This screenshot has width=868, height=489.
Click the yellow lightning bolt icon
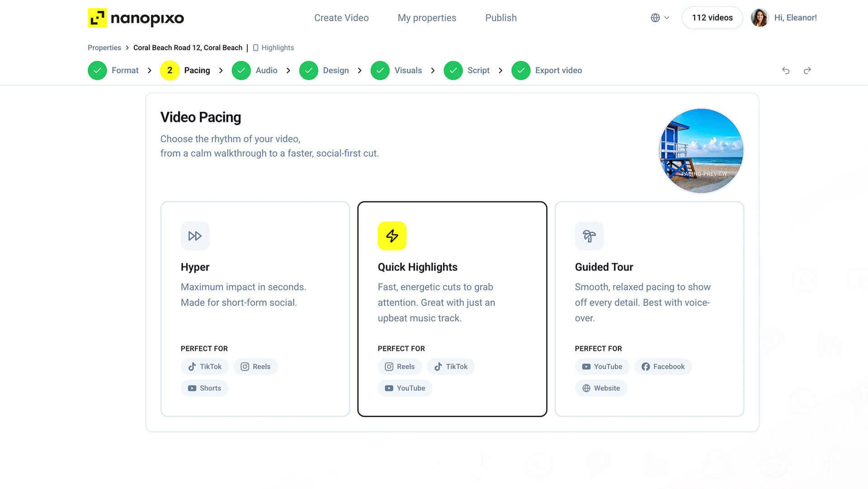392,236
